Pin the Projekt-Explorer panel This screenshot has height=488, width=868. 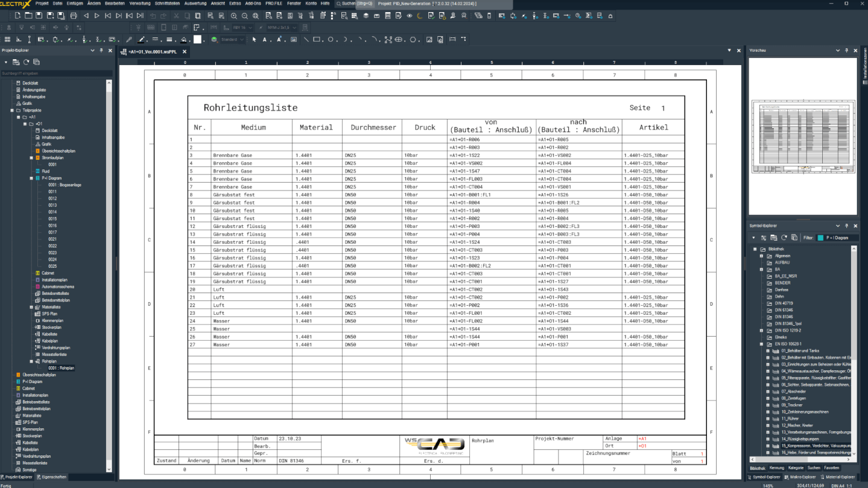tap(101, 51)
